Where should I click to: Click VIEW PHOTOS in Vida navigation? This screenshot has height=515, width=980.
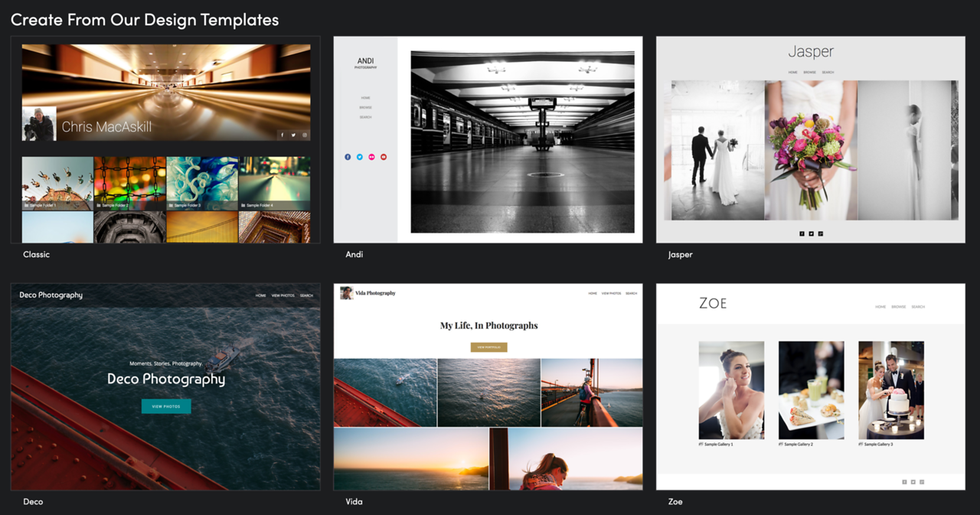[x=611, y=293]
